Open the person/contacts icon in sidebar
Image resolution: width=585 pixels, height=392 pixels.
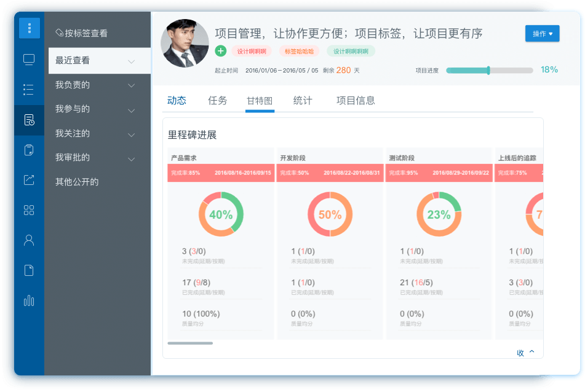click(29, 240)
